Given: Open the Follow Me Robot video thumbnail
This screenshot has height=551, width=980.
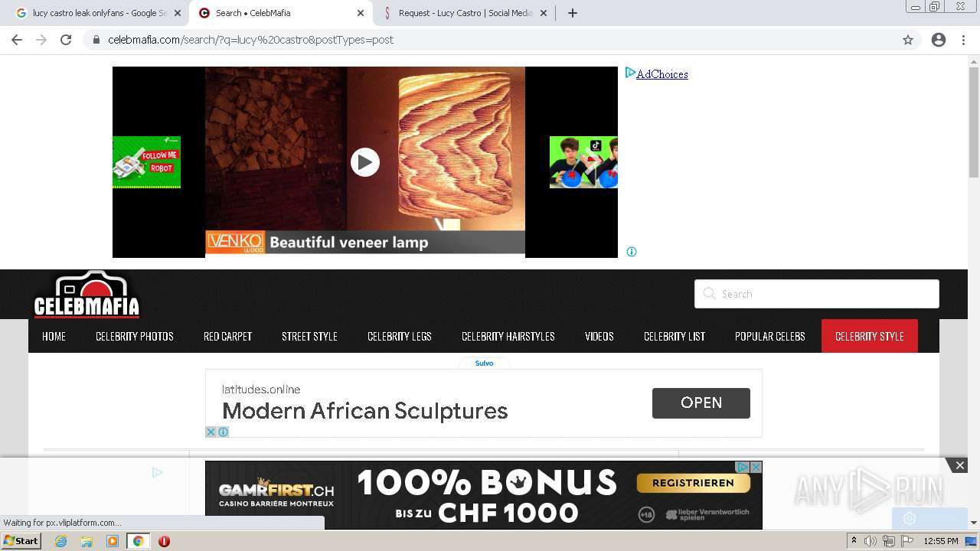Looking at the screenshot, I should (146, 162).
